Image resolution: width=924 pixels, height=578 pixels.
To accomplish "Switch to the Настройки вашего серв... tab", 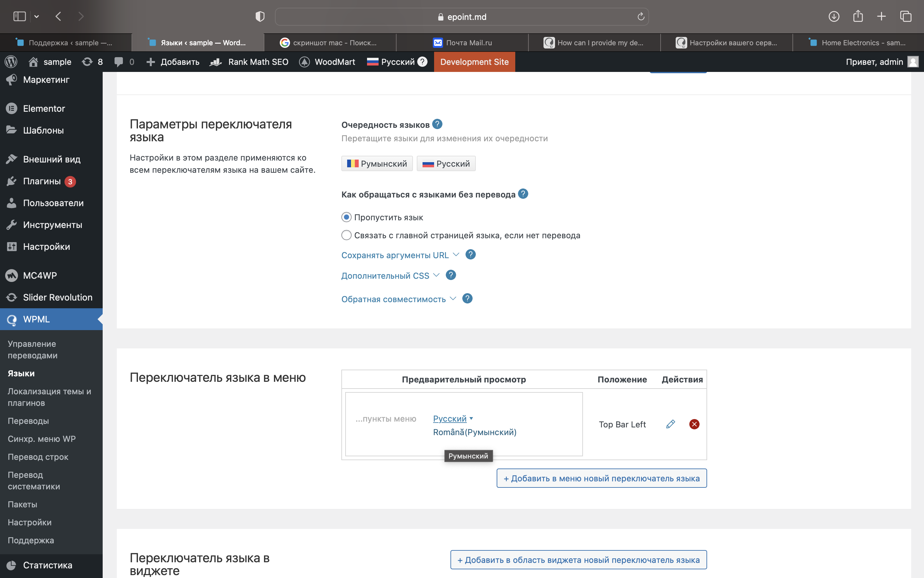I will point(726,43).
